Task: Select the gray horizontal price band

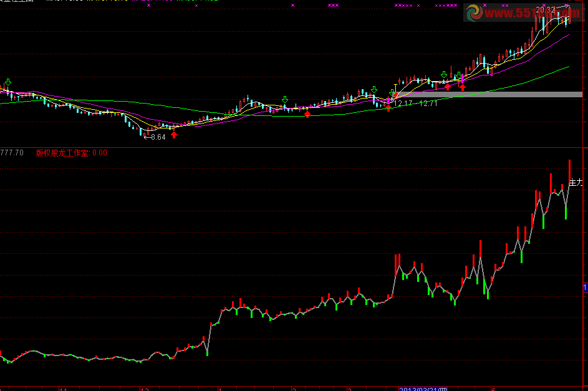Action: point(489,94)
